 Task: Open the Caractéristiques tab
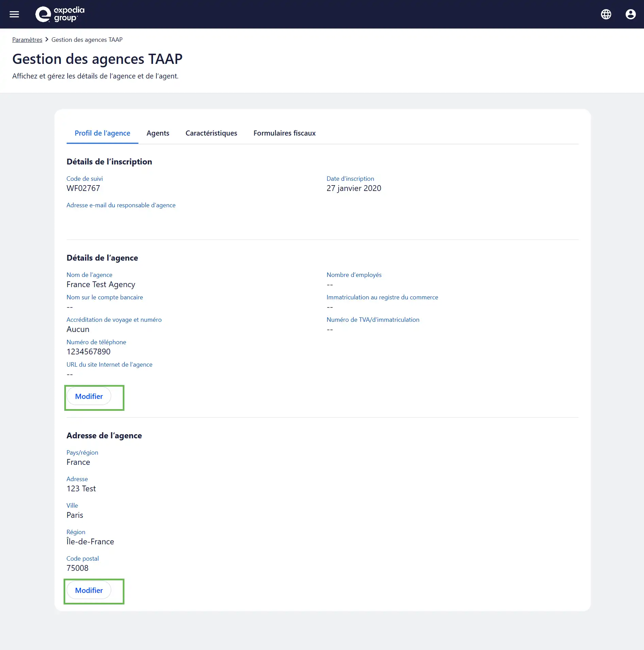[x=211, y=133]
